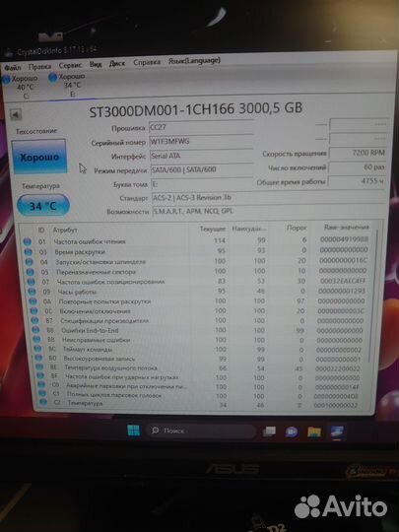Click status icon for attribute 09

[x=32, y=292]
